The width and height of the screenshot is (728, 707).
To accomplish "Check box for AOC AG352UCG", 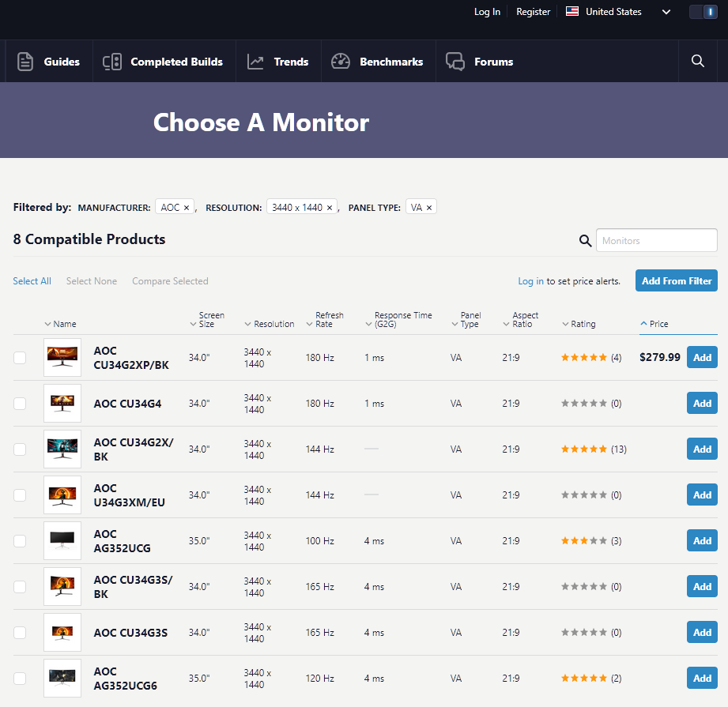I will (x=20, y=541).
